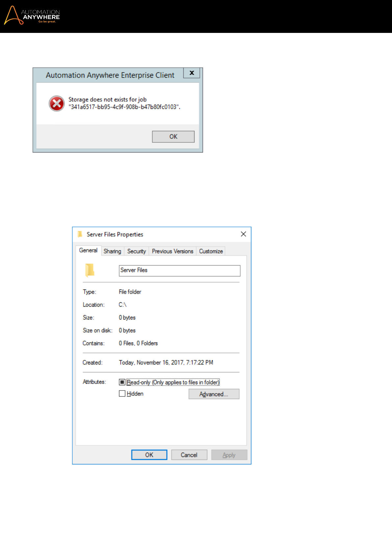Click the large folder icon beside name field
The height and width of the screenshot is (554, 392).
[x=90, y=270]
